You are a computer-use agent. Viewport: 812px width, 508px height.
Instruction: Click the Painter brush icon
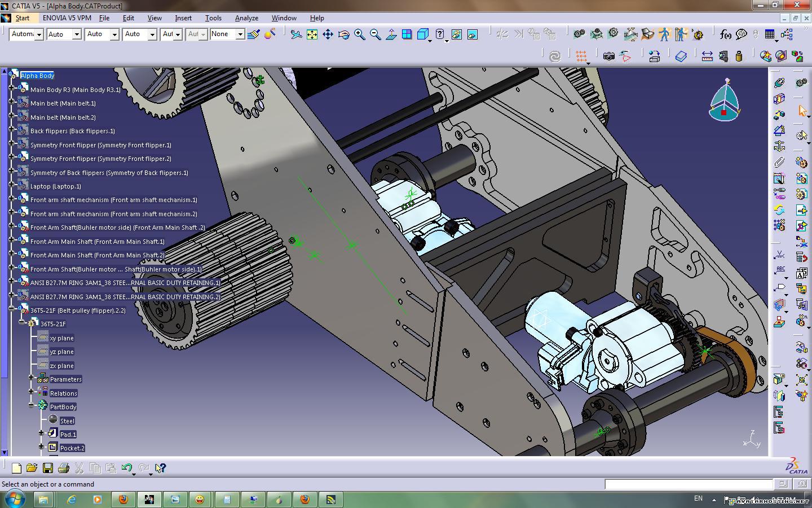click(x=253, y=34)
